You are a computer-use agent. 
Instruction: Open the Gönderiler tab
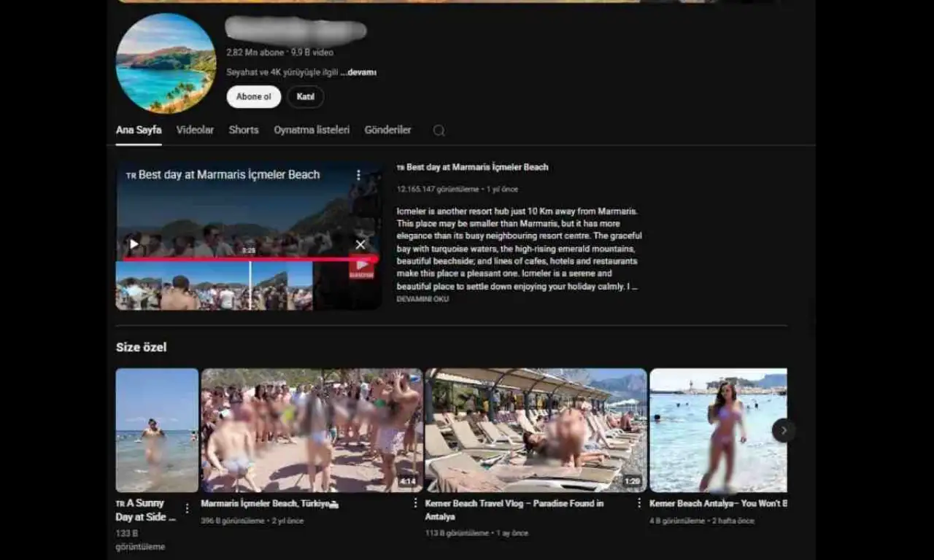pos(387,130)
